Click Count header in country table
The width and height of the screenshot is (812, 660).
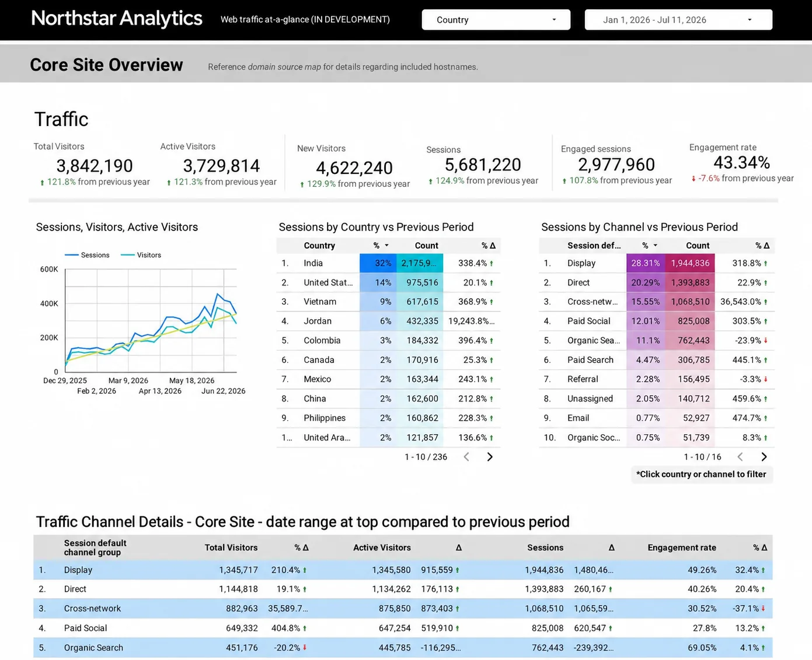(x=427, y=246)
